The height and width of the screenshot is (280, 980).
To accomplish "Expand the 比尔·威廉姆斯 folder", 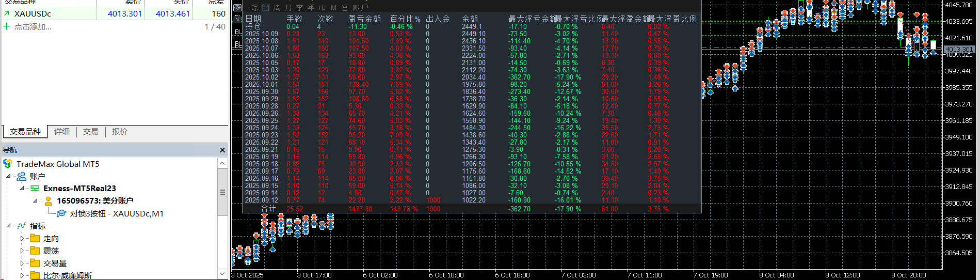I will click(22, 275).
